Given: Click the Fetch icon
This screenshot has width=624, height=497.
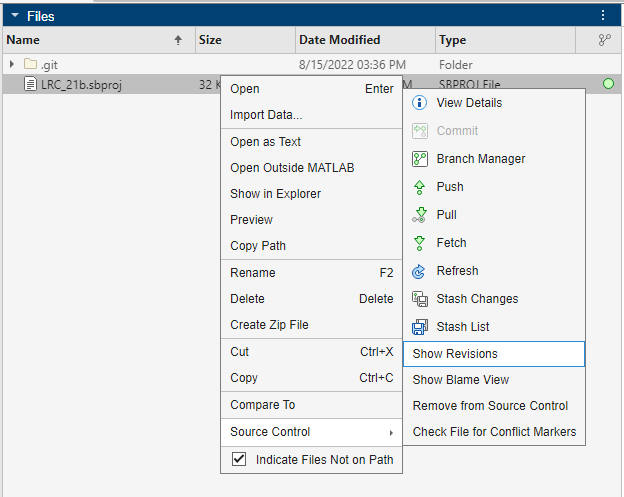Looking at the screenshot, I should [x=420, y=243].
